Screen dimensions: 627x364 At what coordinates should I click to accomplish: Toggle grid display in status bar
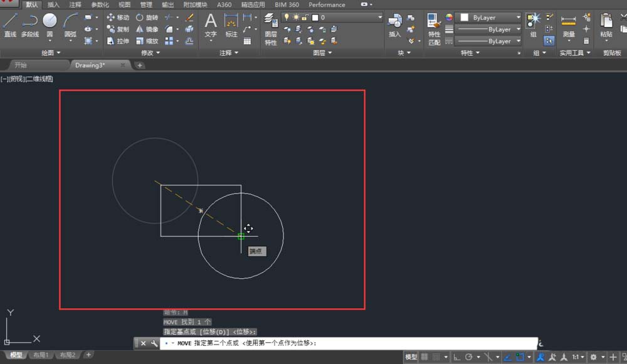click(x=426, y=357)
